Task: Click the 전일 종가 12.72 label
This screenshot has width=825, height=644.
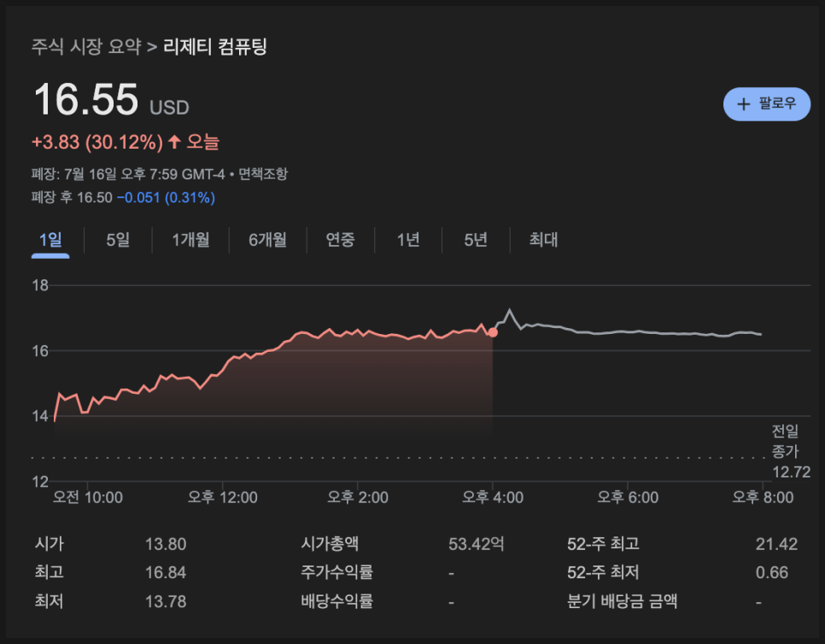Action: click(x=791, y=452)
